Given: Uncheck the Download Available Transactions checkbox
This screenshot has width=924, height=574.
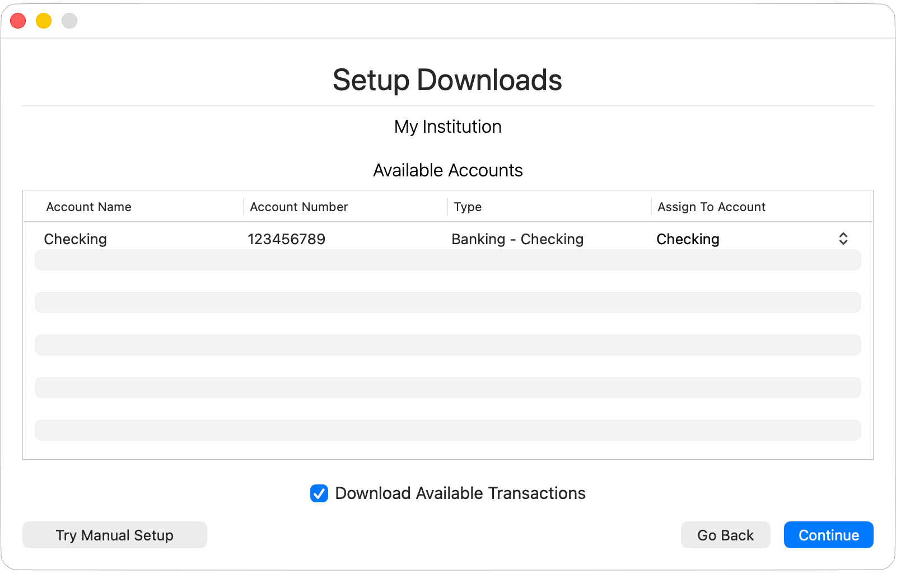Looking at the screenshot, I should (319, 493).
